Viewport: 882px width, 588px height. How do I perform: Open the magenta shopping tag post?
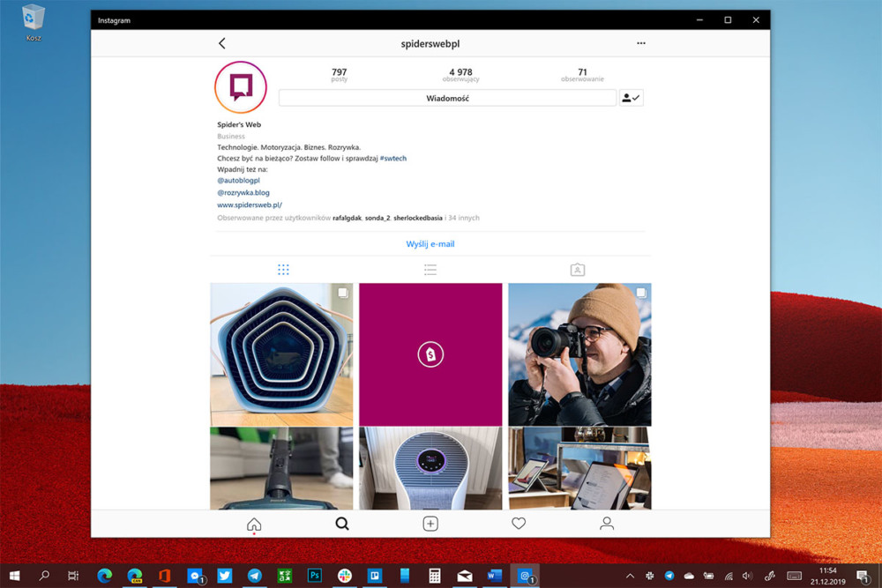click(430, 354)
